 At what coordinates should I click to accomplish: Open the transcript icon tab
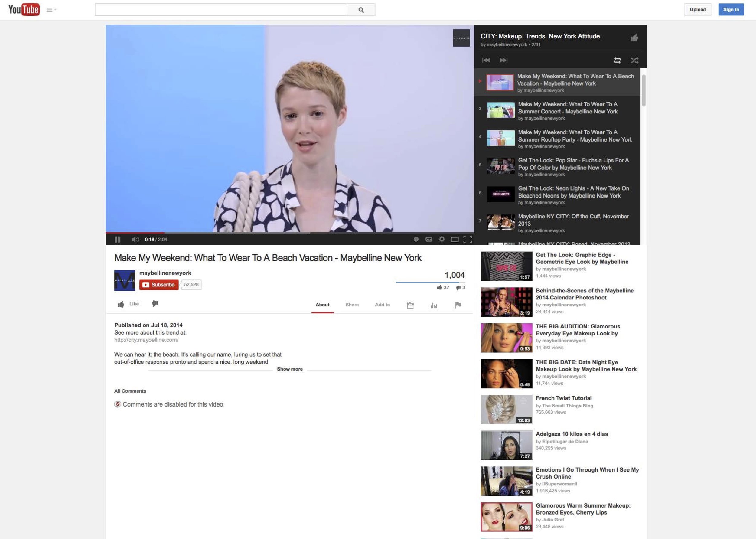click(x=410, y=305)
